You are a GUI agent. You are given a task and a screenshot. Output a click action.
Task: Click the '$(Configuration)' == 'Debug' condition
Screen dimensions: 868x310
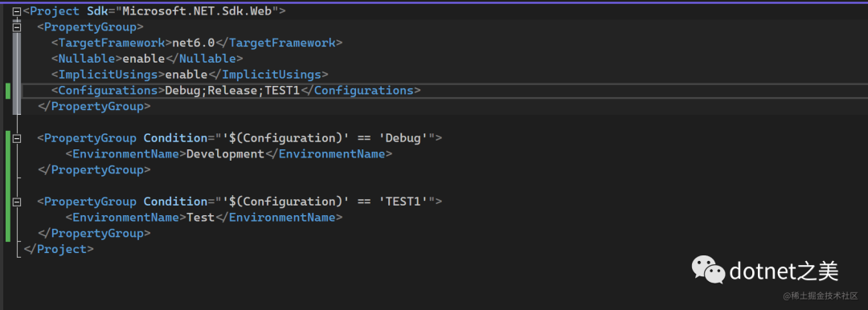click(325, 138)
